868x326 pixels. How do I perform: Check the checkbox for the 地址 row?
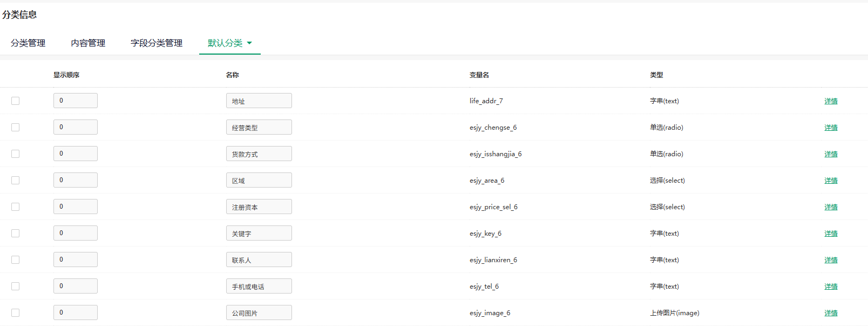click(x=16, y=101)
